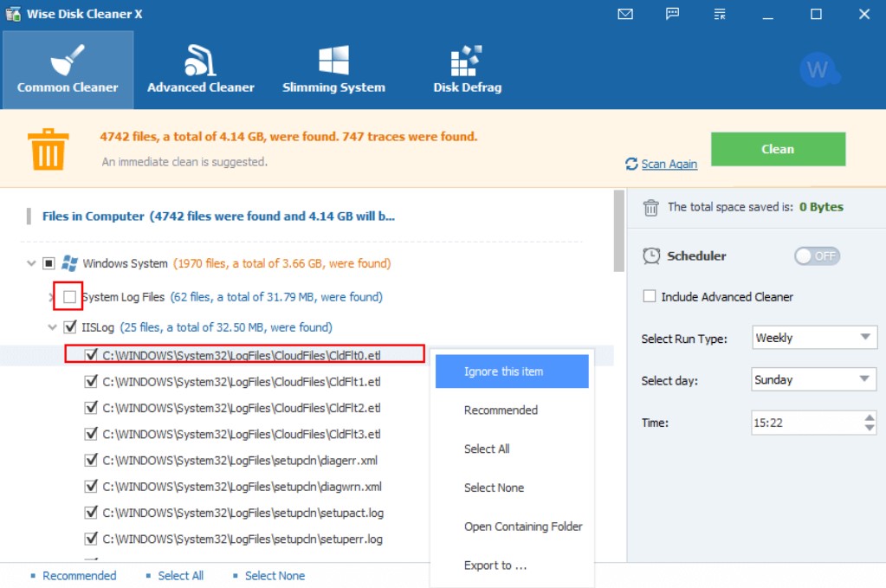Click the bottom Select None link

coord(275,576)
